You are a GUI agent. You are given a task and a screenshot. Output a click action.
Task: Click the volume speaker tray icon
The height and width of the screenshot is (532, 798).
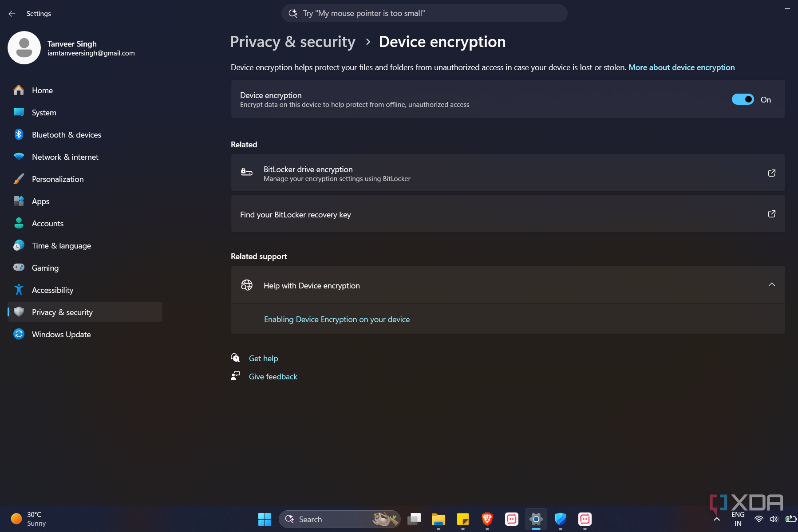click(x=774, y=519)
